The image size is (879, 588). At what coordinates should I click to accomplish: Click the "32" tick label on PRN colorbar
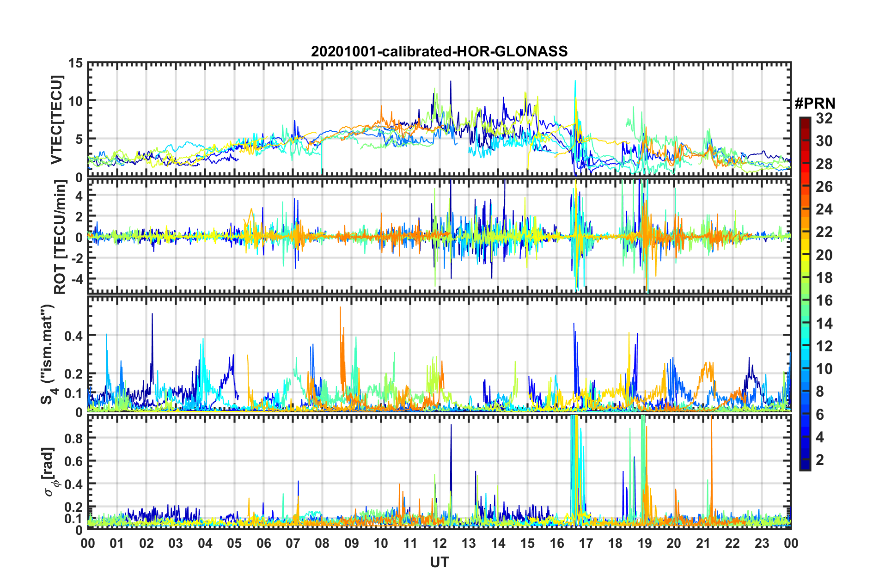tap(824, 118)
